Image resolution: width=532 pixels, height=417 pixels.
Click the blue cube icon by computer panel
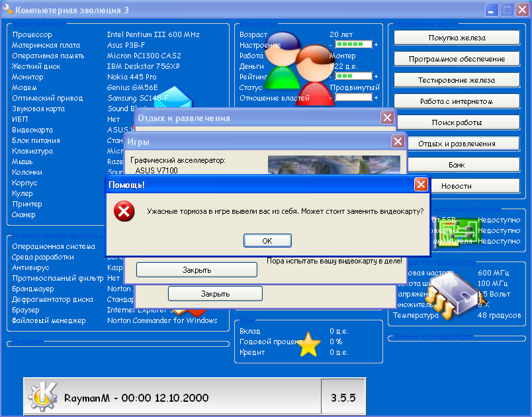point(174,97)
